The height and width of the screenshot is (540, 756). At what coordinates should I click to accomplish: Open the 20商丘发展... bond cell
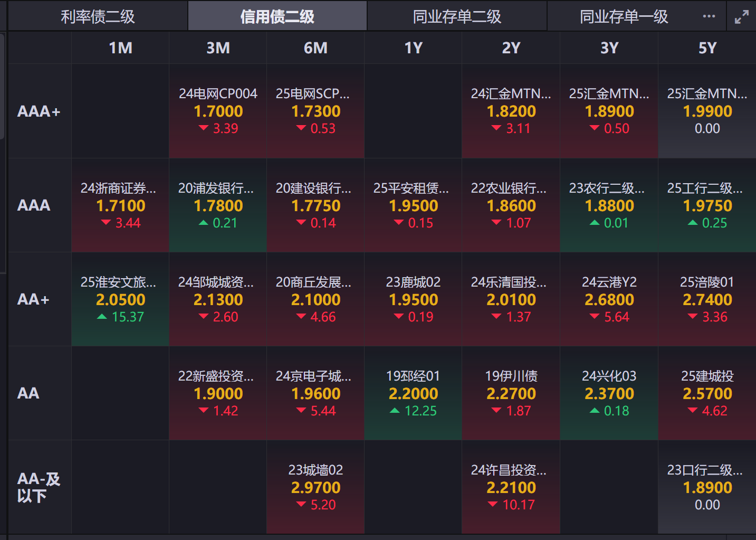tap(315, 299)
